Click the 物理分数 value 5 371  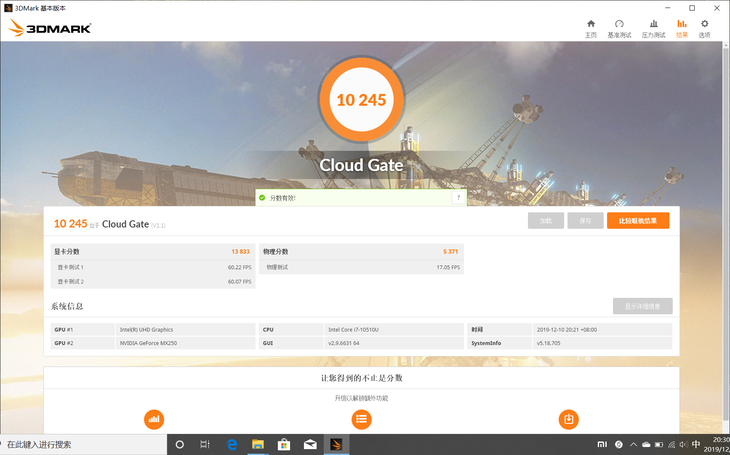point(451,251)
